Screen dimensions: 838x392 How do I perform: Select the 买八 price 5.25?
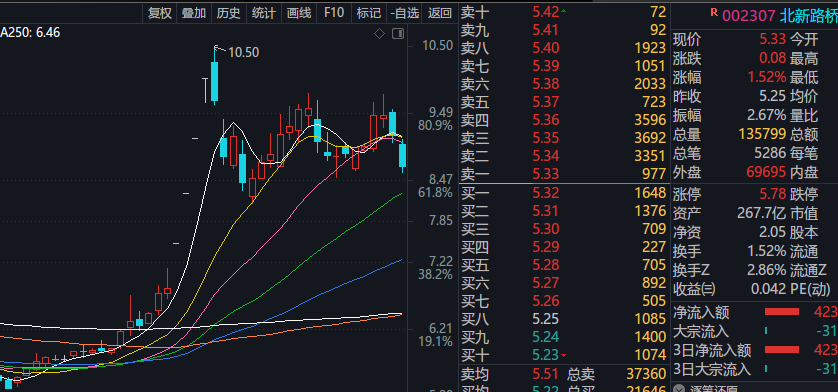coord(546,319)
